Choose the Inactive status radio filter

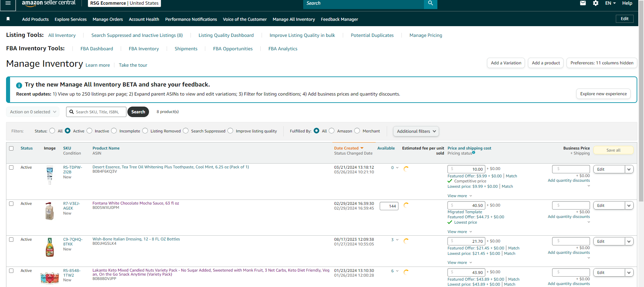tap(90, 131)
